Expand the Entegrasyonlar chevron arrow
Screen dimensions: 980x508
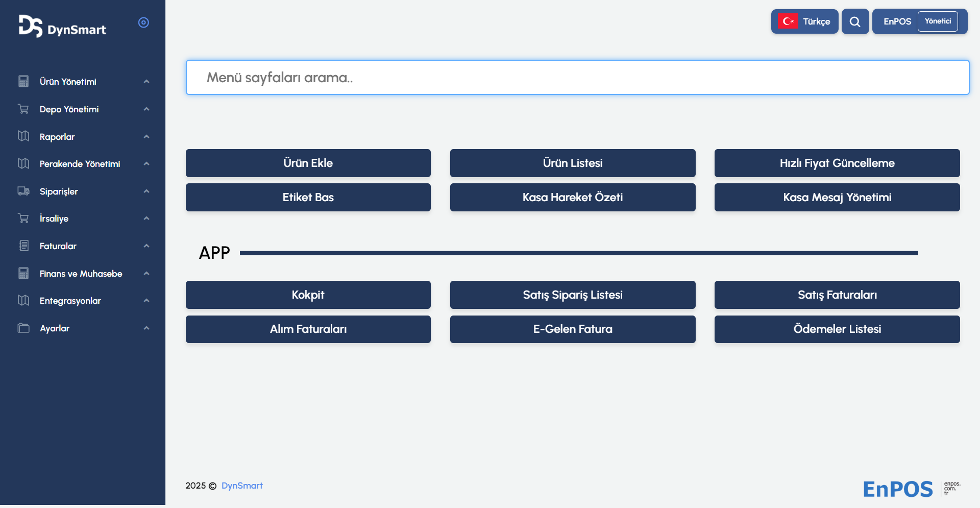[x=146, y=301]
